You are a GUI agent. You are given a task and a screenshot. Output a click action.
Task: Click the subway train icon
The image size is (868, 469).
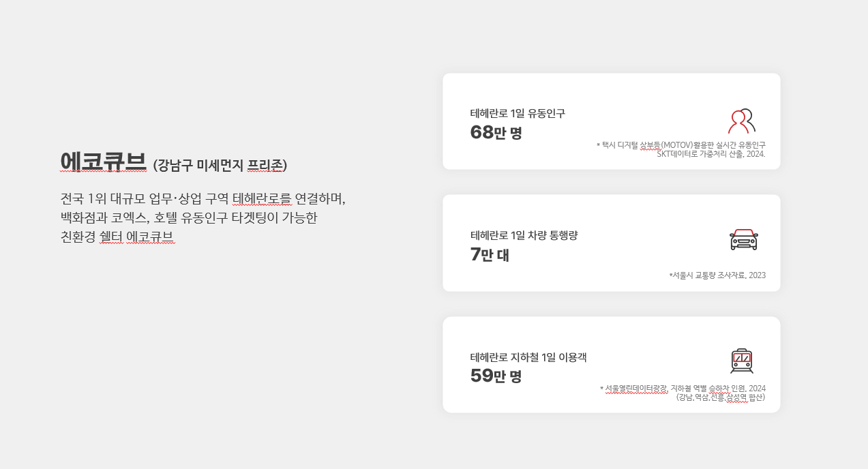coord(742,361)
